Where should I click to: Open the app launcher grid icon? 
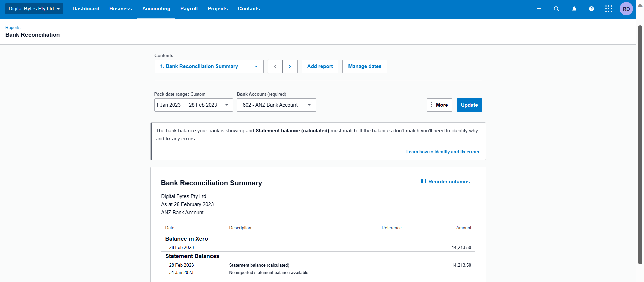[x=609, y=9]
